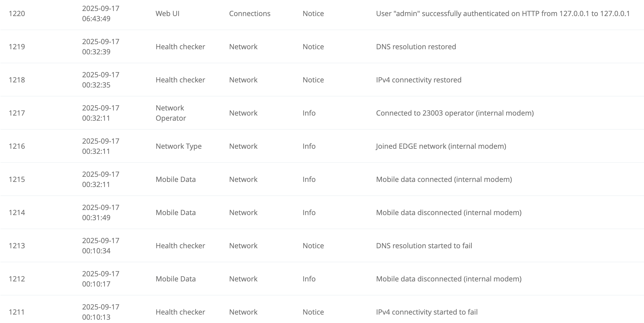644x323 pixels.
Task: Click event ID 1220 cell
Action: click(x=17, y=14)
